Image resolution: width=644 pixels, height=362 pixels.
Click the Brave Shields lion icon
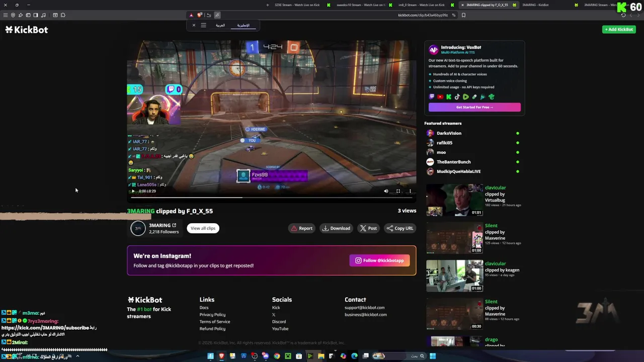click(x=200, y=15)
